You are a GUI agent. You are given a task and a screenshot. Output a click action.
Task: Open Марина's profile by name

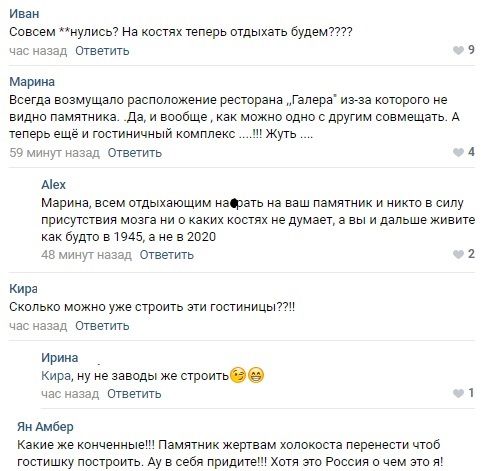(32, 82)
